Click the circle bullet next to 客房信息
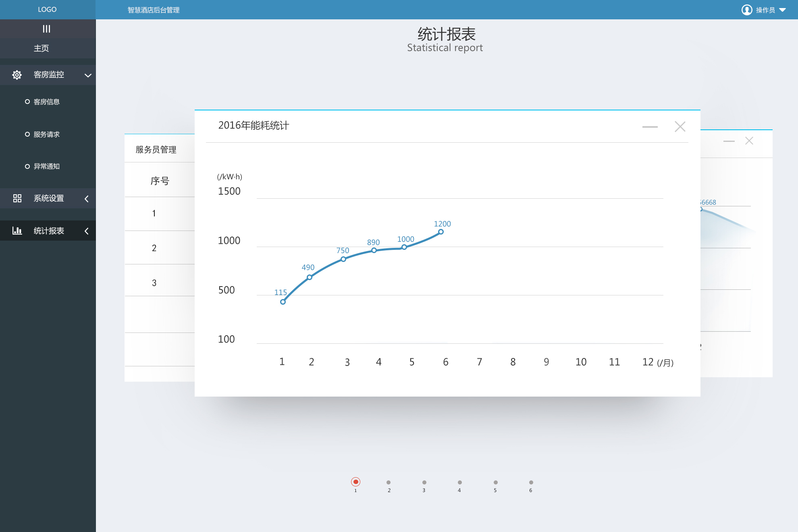The width and height of the screenshot is (798, 532). [27, 102]
